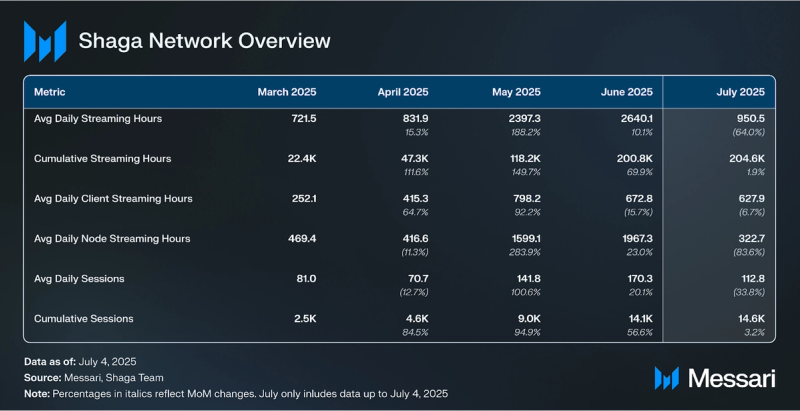The image size is (800, 411).
Task: Click the 950.5 value for July
Action: coord(751,119)
